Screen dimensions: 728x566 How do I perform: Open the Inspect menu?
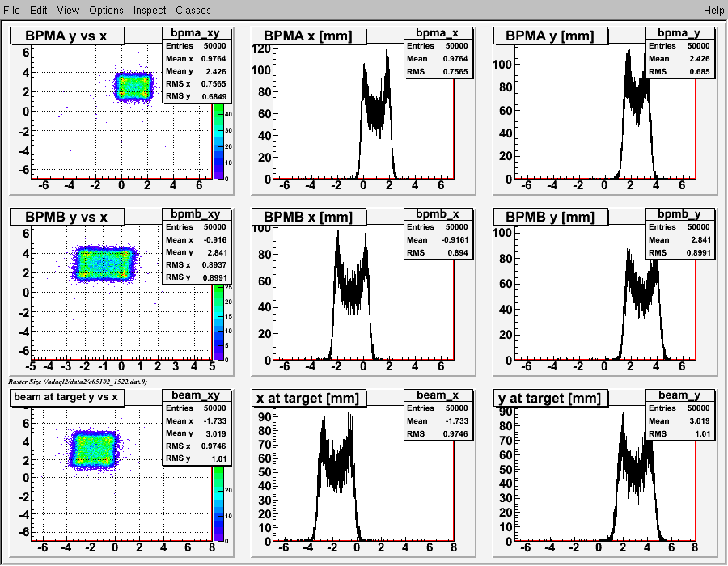point(150,11)
